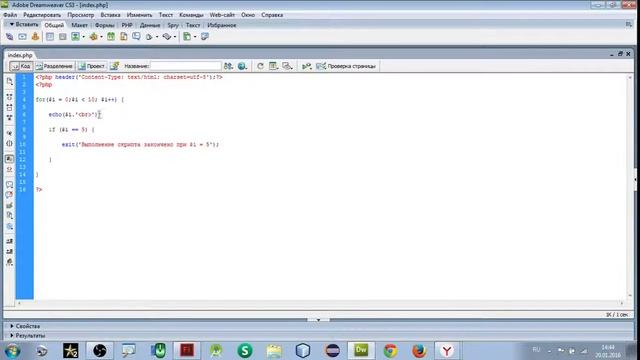
Task: Click the Images insert icon
Action: [x=75, y=37]
